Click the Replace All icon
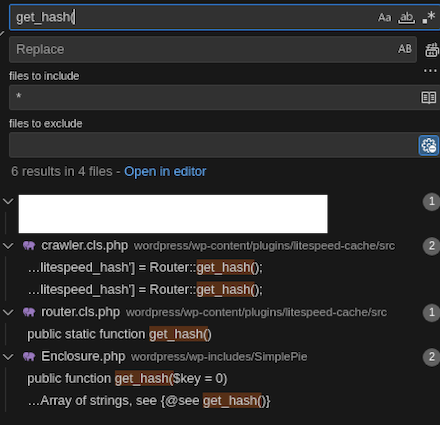Image resolution: width=440 pixels, height=425 pixels. tap(432, 50)
